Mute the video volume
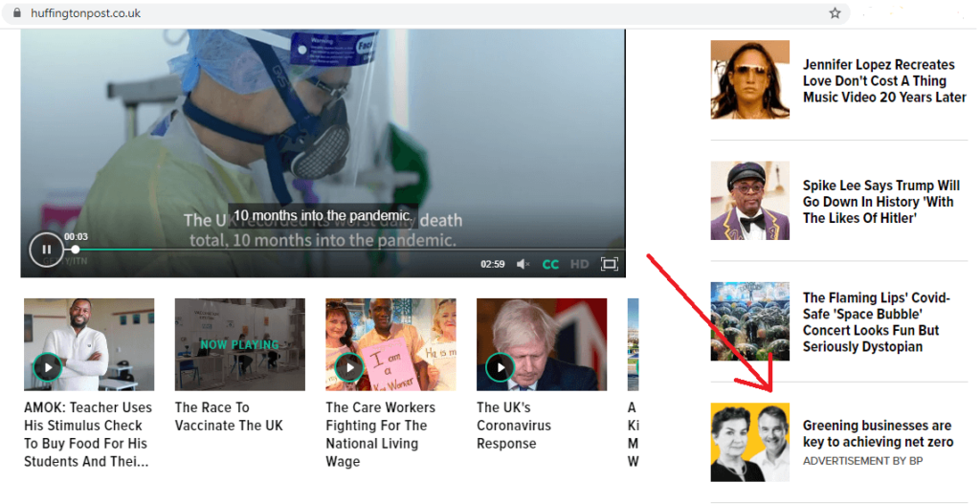The width and height of the screenshot is (980, 504). [x=523, y=264]
